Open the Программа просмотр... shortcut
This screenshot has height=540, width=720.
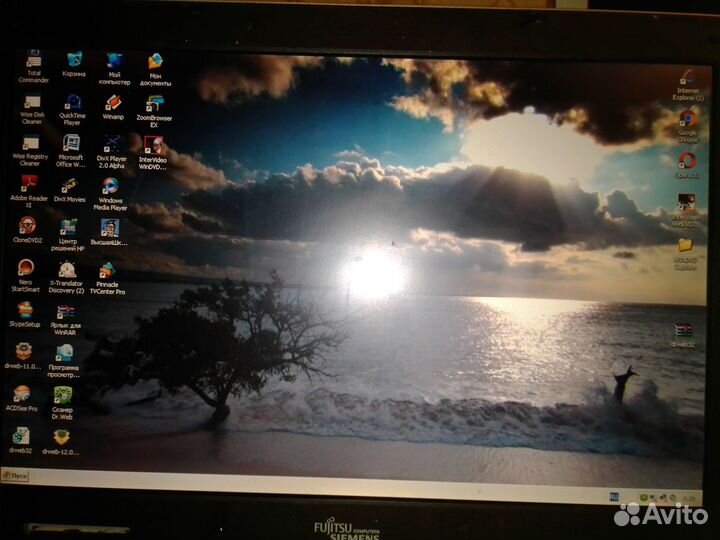pos(63,361)
